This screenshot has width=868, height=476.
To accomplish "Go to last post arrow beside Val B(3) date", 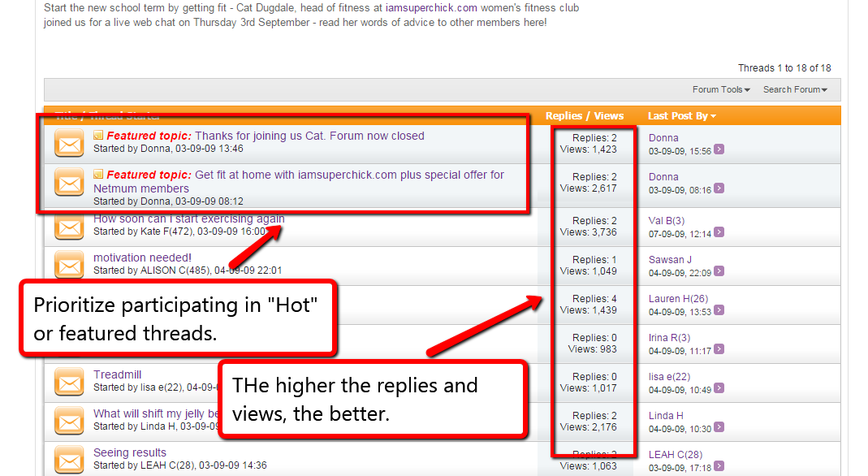I will [x=719, y=233].
